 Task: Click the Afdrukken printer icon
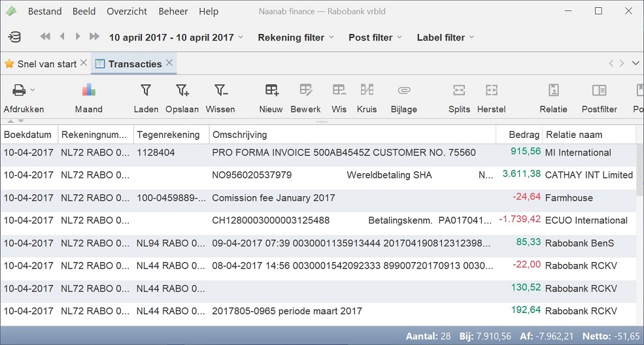click(x=19, y=90)
